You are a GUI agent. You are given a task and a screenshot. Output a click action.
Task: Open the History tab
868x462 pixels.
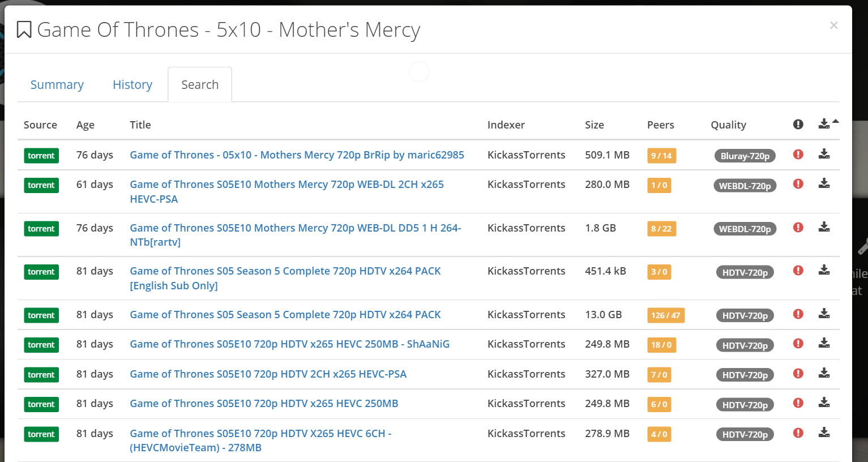pyautogui.click(x=132, y=85)
